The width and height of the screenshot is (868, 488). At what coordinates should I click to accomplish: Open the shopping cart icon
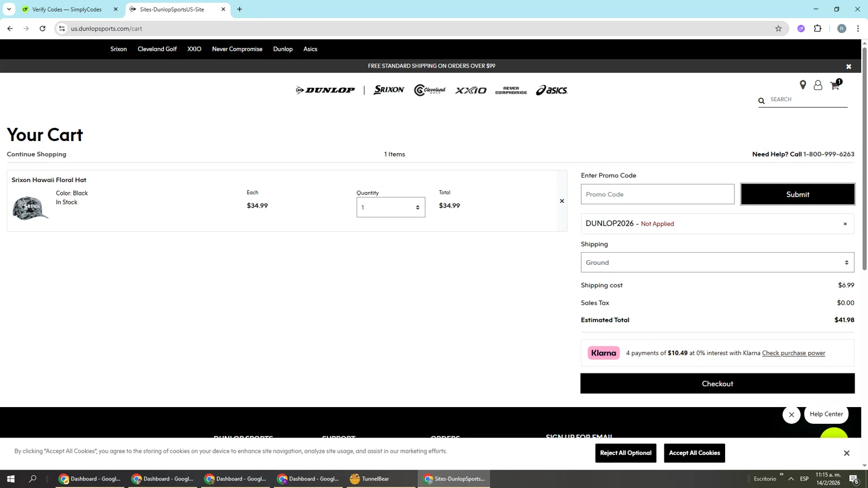tap(835, 85)
